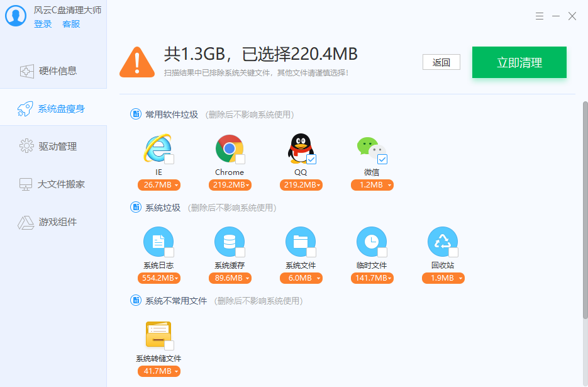Screen dimensions: 588x387
Task: Click the Chrome browser icon
Action: [x=229, y=149]
